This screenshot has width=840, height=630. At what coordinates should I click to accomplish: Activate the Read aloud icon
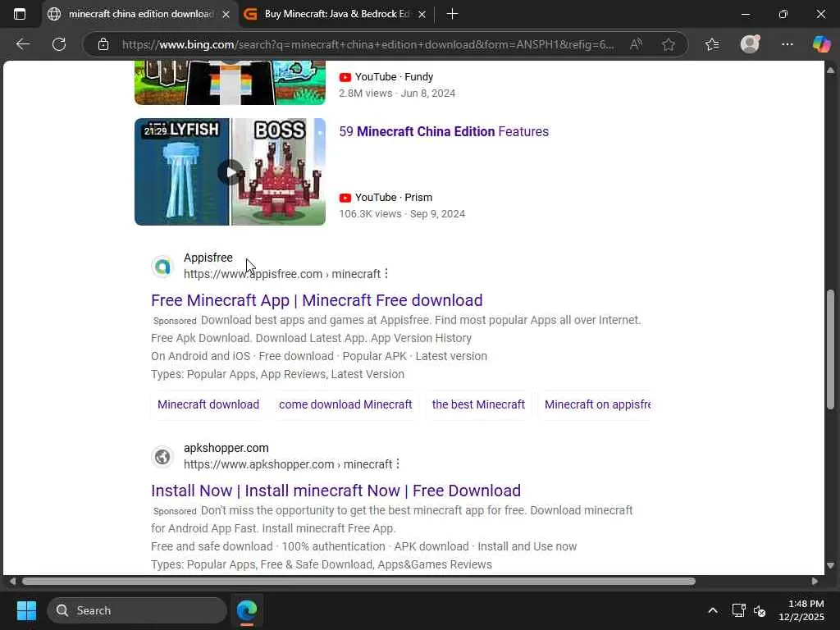(x=636, y=44)
